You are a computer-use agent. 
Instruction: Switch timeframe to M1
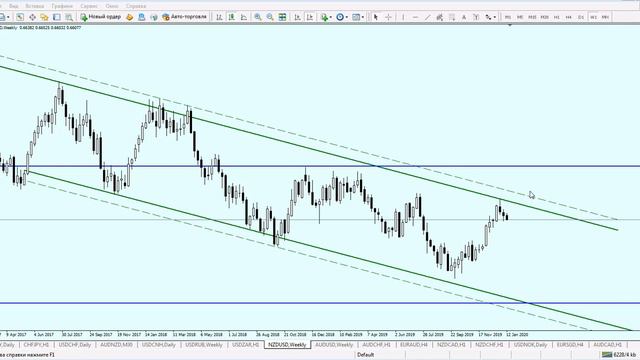tap(508, 17)
